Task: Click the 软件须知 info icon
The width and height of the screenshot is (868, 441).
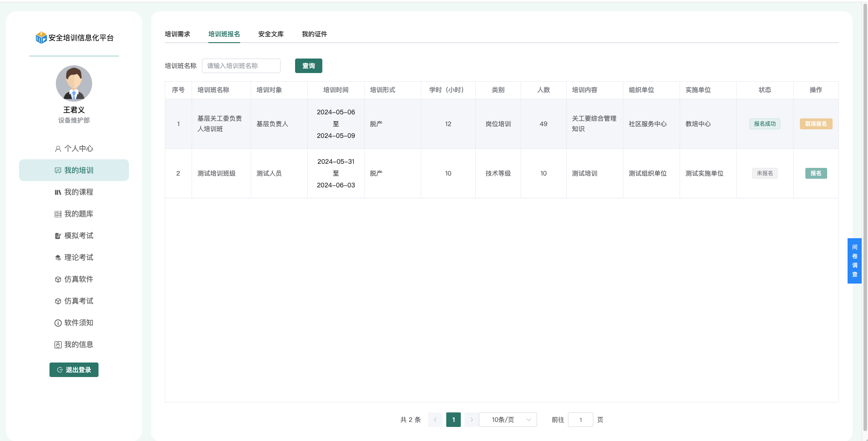Action: click(58, 323)
